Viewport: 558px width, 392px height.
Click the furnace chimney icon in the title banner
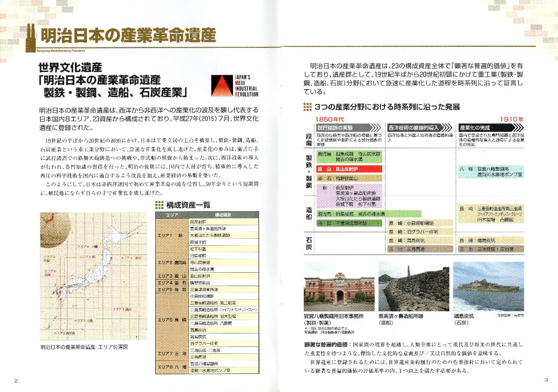[x=31, y=36]
